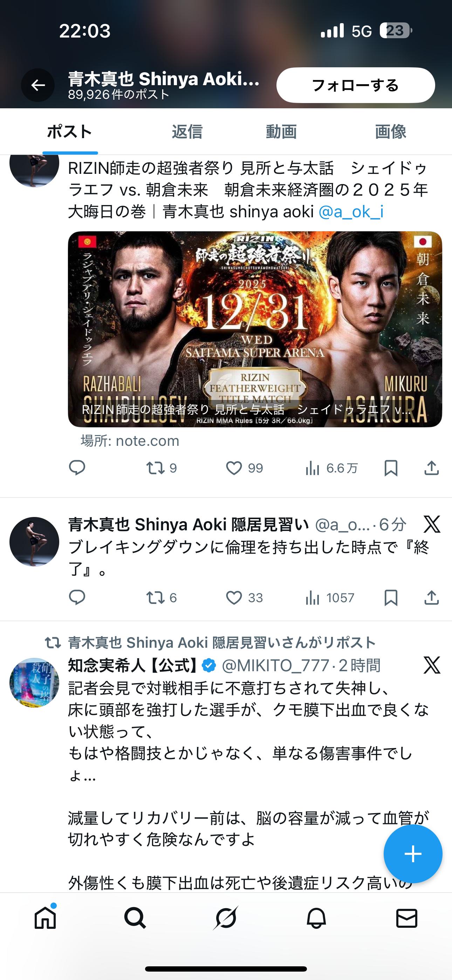Like the ブレイキングダウン post with 33 likes
This screenshot has width=452, height=980.
pos(245,598)
